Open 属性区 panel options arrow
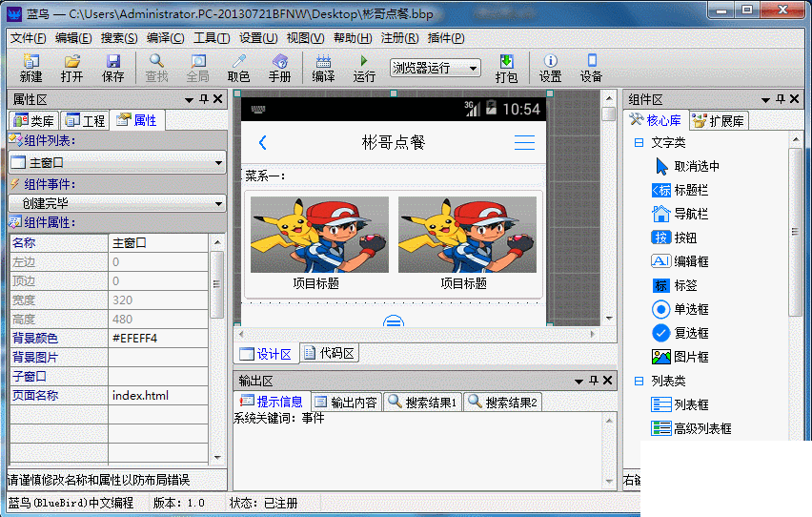Viewport: 812px width, 517px height. [x=189, y=99]
